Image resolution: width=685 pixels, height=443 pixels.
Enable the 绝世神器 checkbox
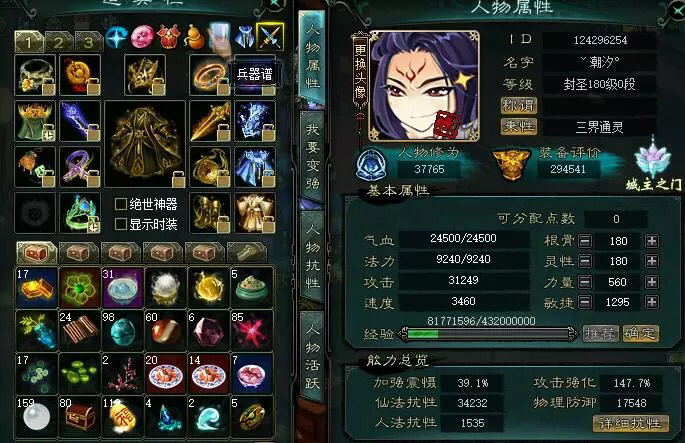[121, 204]
